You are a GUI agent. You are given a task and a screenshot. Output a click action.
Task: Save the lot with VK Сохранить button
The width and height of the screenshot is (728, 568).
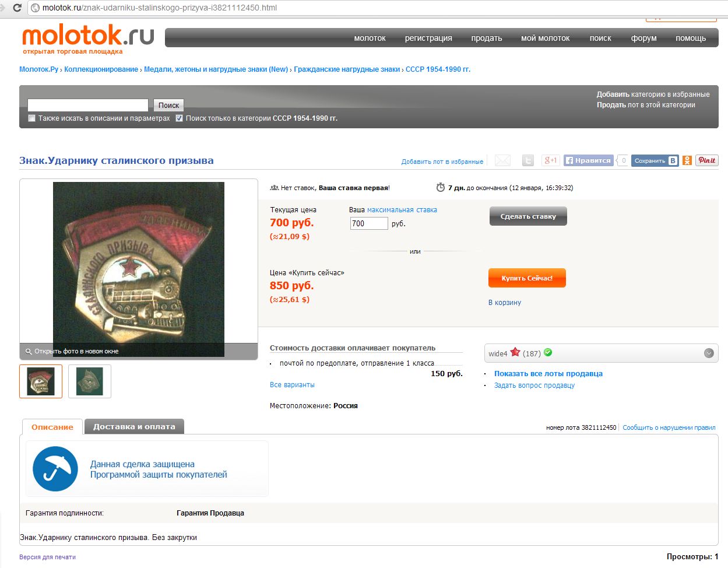655,160
